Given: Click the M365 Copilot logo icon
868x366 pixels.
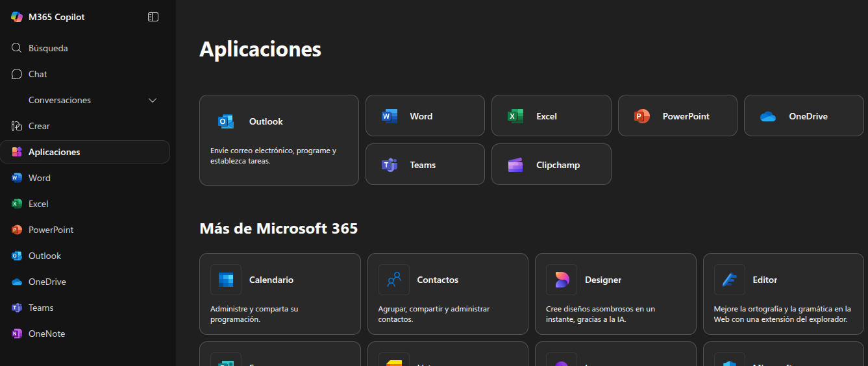Looking at the screenshot, I should [x=17, y=17].
